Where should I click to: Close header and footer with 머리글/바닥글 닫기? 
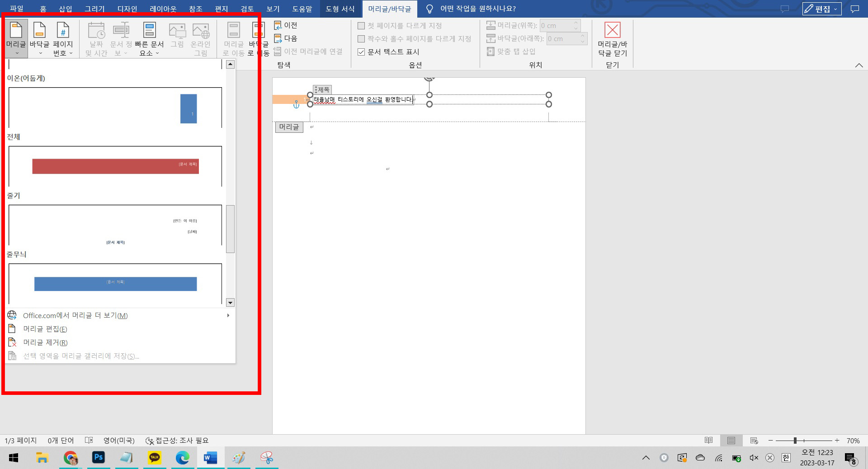pyautogui.click(x=613, y=39)
